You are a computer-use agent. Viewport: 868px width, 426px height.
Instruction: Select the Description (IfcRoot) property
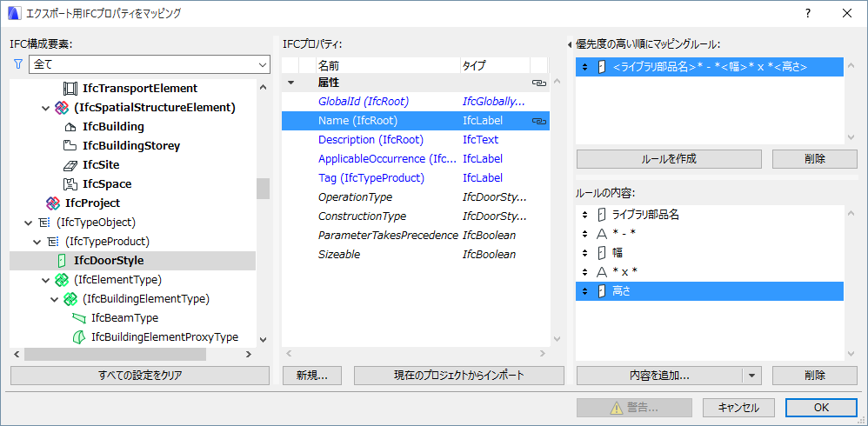[371, 140]
